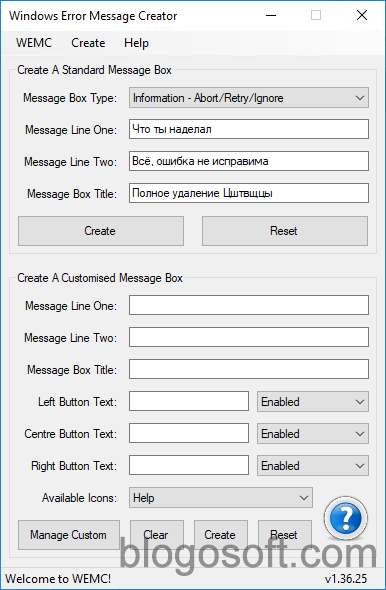386x590 pixels.
Task: Focus the Left Button Text input field
Action: [189, 401]
